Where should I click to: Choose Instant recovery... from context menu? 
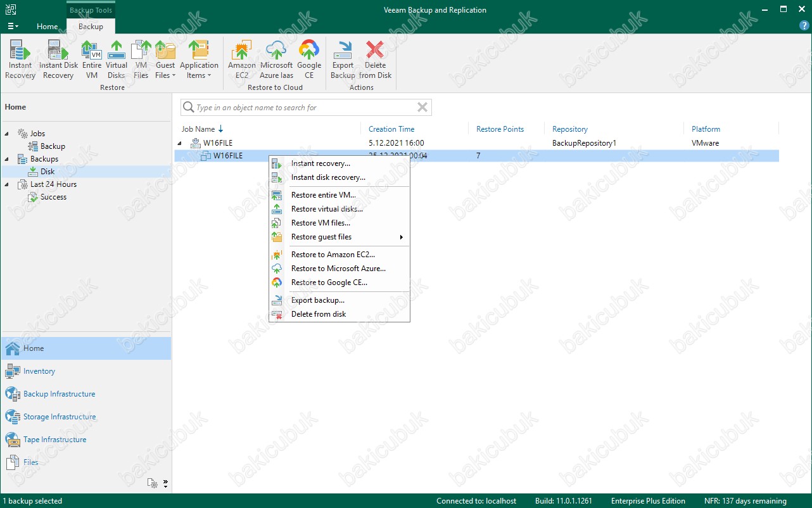pos(339,163)
